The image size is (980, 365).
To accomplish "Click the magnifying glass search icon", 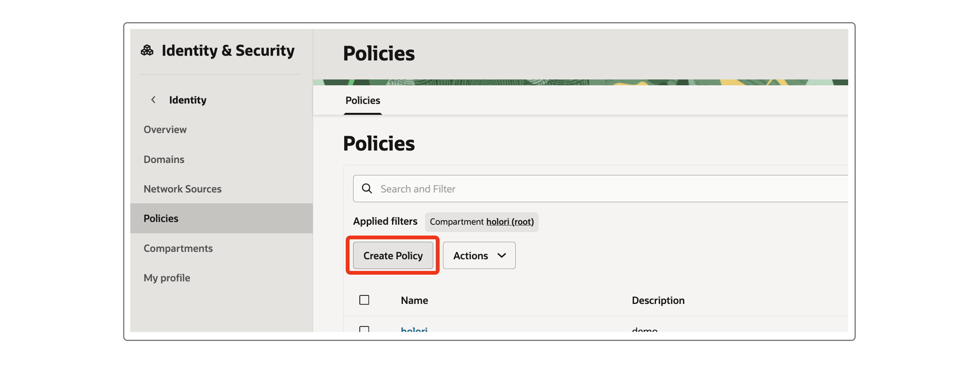I will pyautogui.click(x=367, y=189).
